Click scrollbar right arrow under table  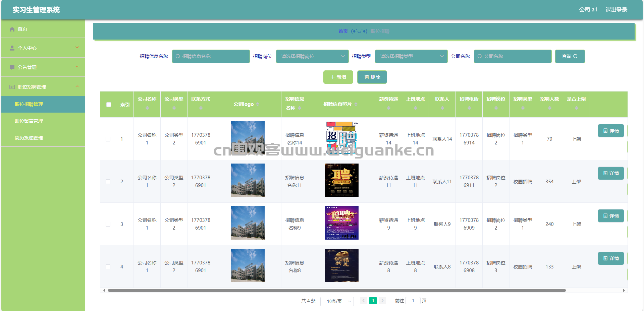pos(624,291)
